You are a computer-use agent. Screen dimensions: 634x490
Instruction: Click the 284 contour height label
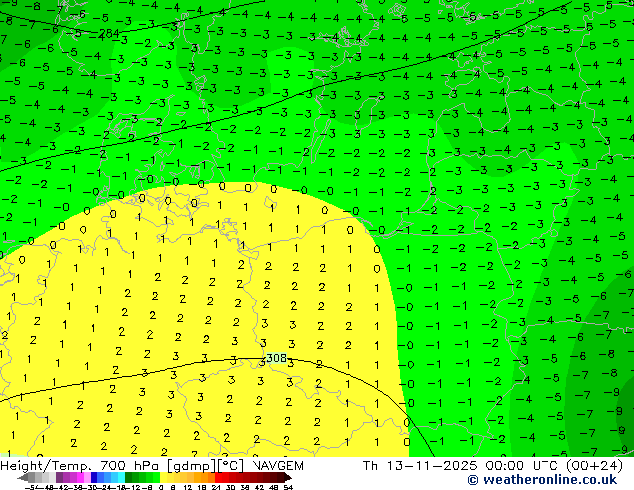pos(109,34)
